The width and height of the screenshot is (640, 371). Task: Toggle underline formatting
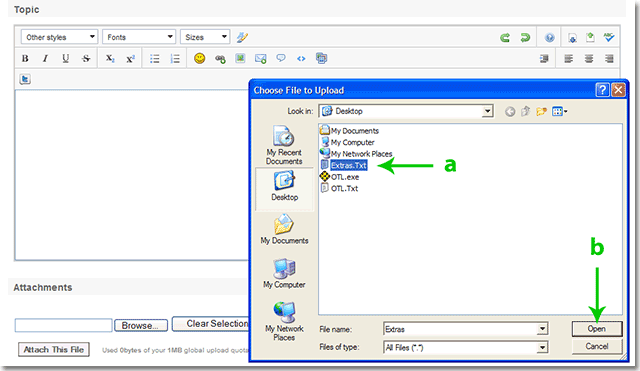pyautogui.click(x=65, y=58)
